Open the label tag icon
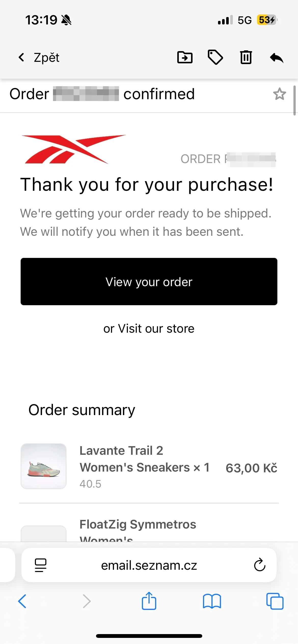 tap(215, 57)
